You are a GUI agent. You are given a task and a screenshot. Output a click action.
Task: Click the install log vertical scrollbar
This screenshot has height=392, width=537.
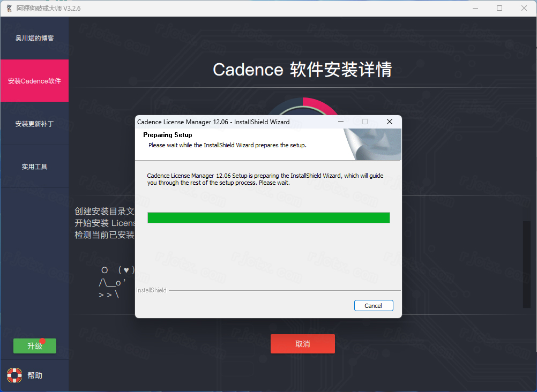pyautogui.click(x=526, y=265)
